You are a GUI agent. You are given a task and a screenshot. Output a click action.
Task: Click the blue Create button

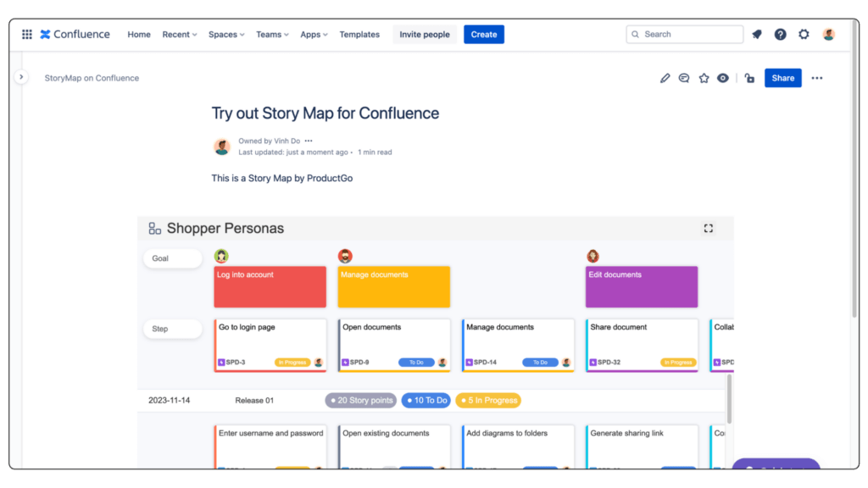483,34
